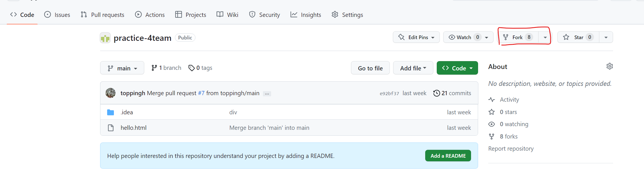Open About settings gear icon
Image resolution: width=644 pixels, height=174 pixels.
click(609, 66)
